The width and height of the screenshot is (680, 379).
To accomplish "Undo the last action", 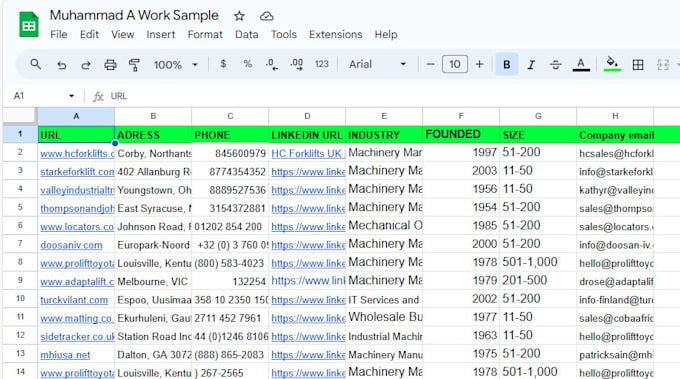I will (62, 65).
